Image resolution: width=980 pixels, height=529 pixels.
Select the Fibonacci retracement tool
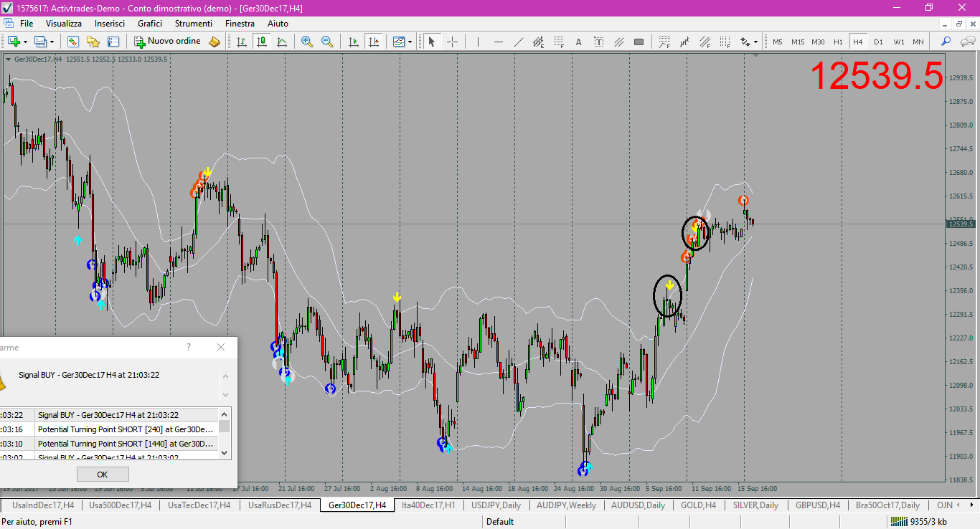(x=558, y=42)
